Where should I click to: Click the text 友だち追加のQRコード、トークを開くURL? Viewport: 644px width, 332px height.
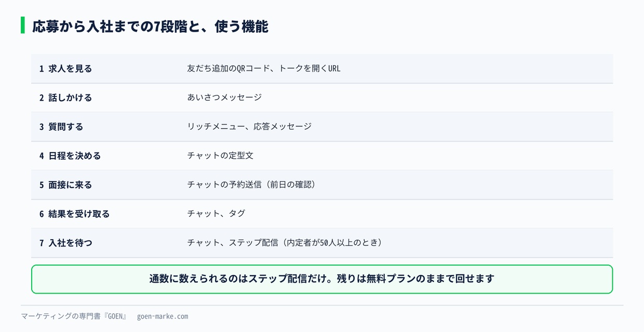[x=264, y=68]
